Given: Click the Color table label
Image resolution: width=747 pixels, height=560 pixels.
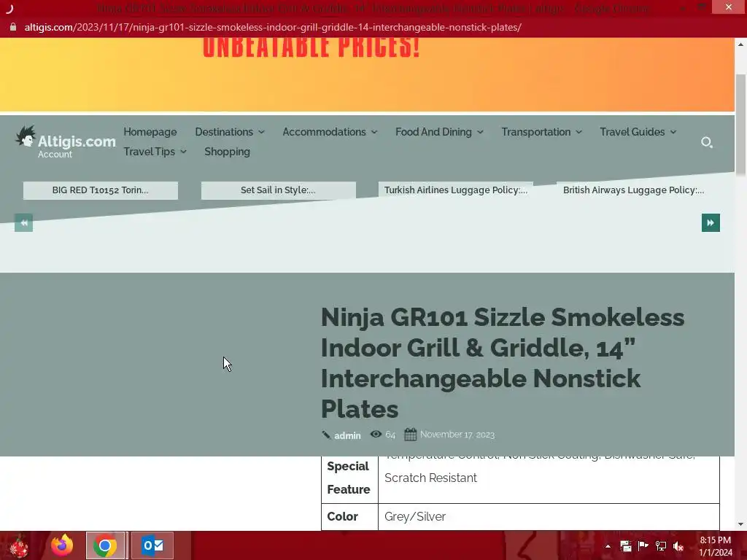Looking at the screenshot, I should click(x=342, y=517).
